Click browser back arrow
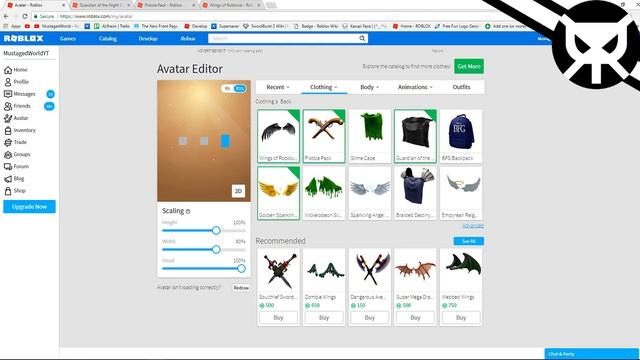640x360 pixels. pos(6,16)
